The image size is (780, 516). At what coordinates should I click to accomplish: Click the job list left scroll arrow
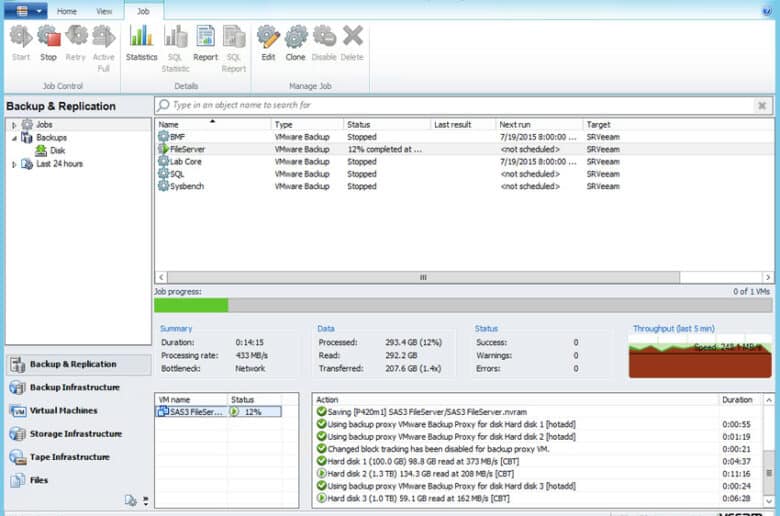pyautogui.click(x=161, y=277)
